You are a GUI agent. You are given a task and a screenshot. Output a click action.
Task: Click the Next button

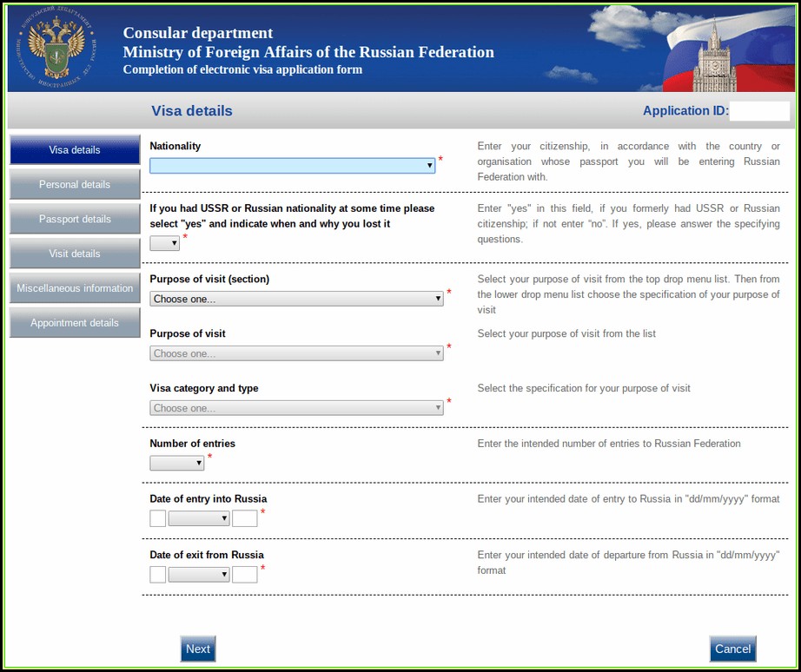pyautogui.click(x=198, y=649)
